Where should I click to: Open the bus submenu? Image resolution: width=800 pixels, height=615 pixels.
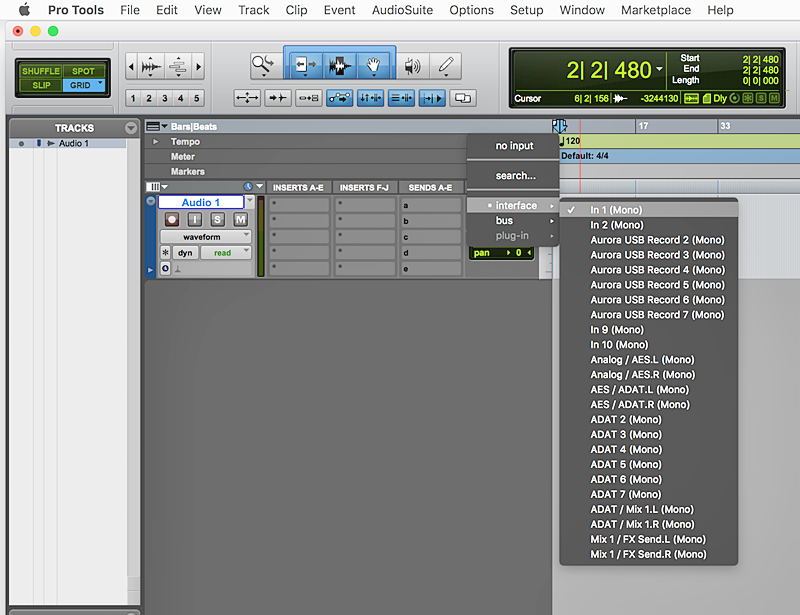click(513, 220)
